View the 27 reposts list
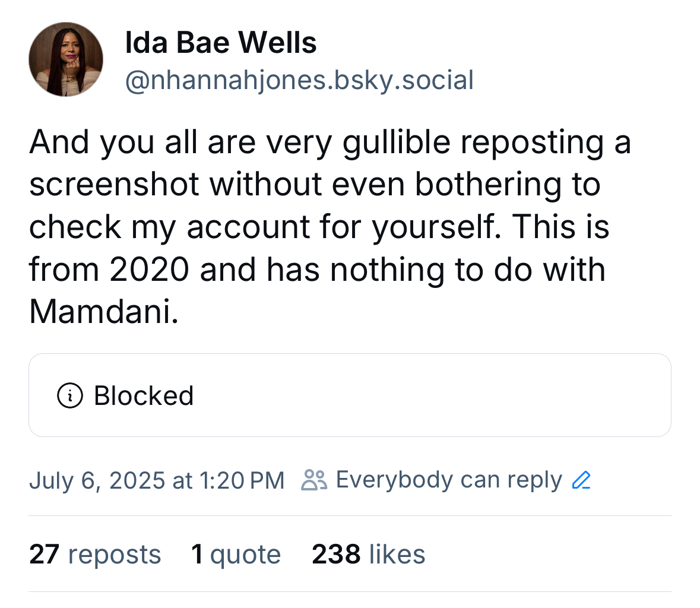The height and width of the screenshot is (608, 700). click(x=95, y=555)
